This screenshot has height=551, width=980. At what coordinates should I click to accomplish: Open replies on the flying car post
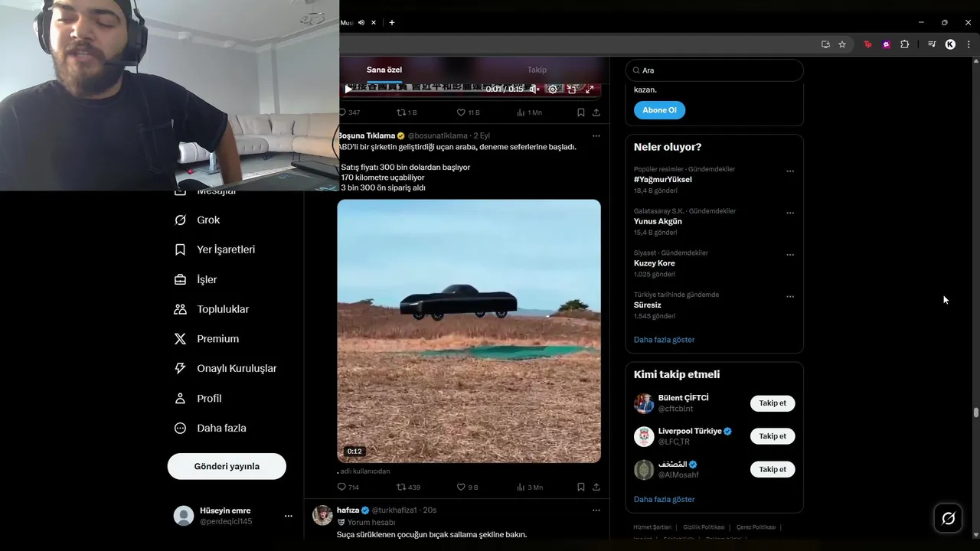coord(342,487)
